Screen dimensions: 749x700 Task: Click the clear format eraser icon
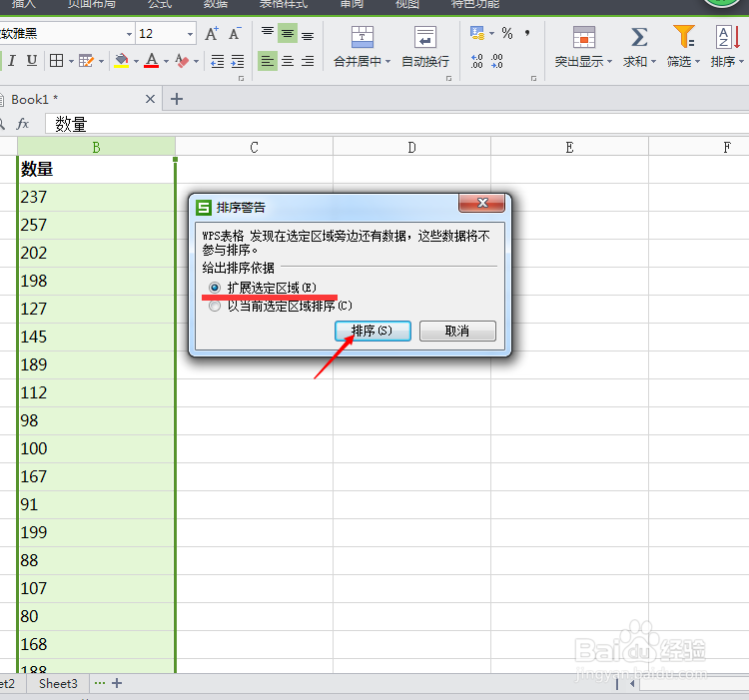click(x=182, y=61)
